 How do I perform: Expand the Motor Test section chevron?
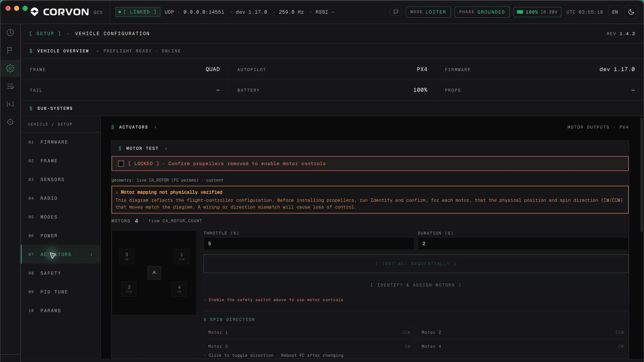[x=166, y=148]
